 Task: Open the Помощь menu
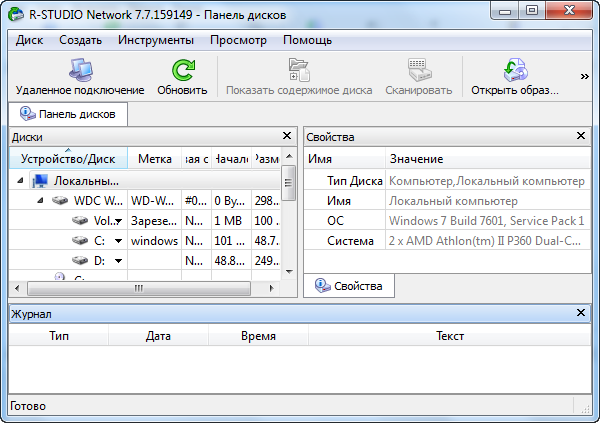307,40
